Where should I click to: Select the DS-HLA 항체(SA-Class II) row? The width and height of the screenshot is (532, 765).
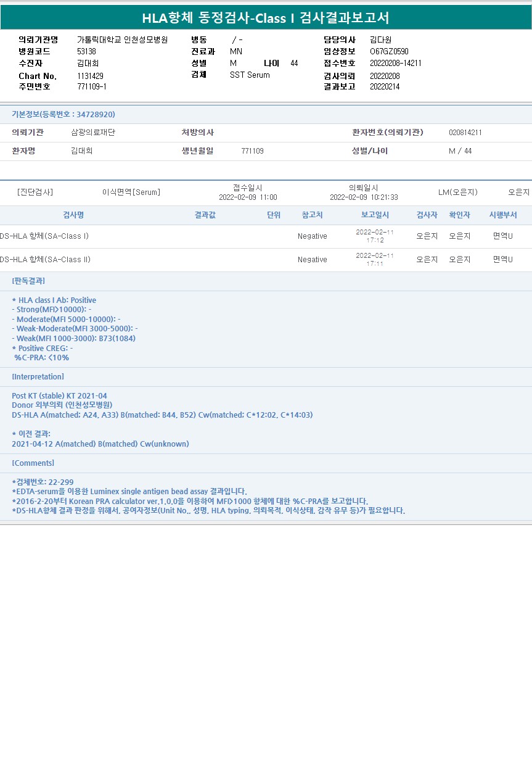pyautogui.click(x=266, y=260)
